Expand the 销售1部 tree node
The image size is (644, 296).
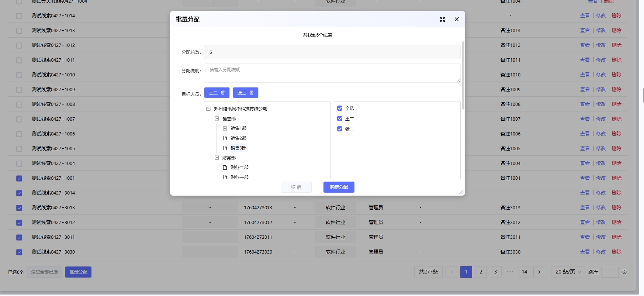[225, 128]
